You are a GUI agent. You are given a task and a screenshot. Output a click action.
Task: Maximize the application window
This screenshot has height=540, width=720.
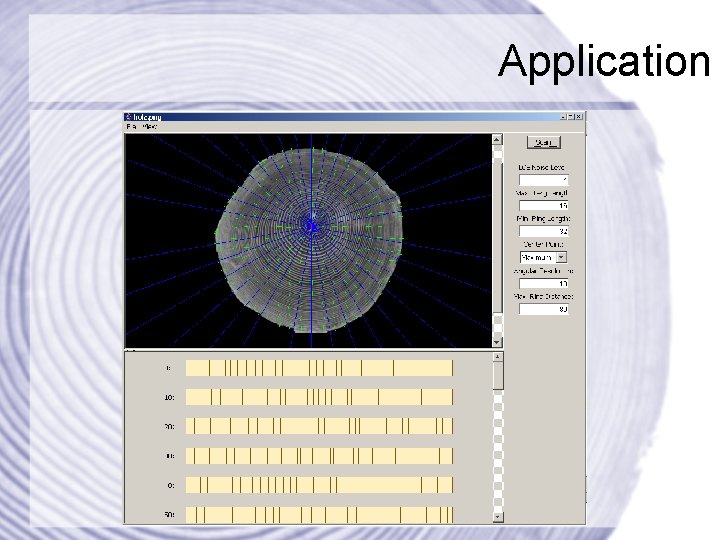tap(571, 117)
